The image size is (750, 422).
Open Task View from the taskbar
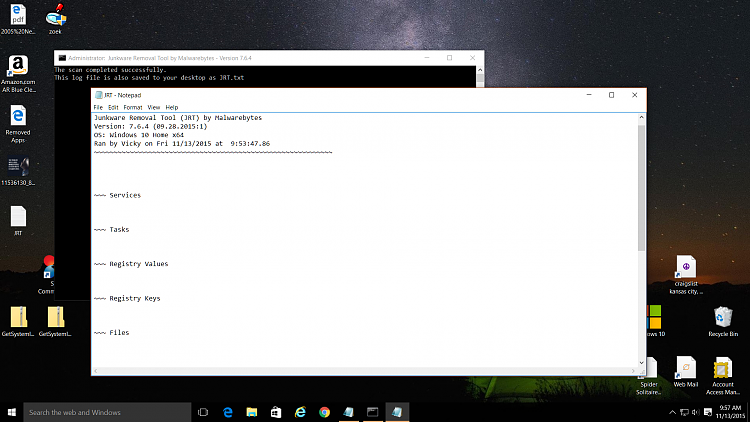point(203,412)
